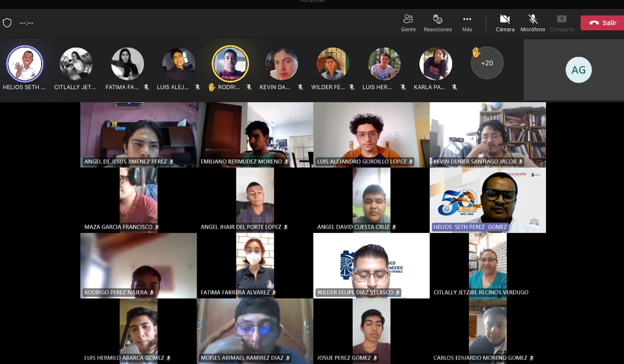624x364 pixels.
Task: Select Carlos Eduardo Moreno Gomez video tile
Action: tap(488, 331)
